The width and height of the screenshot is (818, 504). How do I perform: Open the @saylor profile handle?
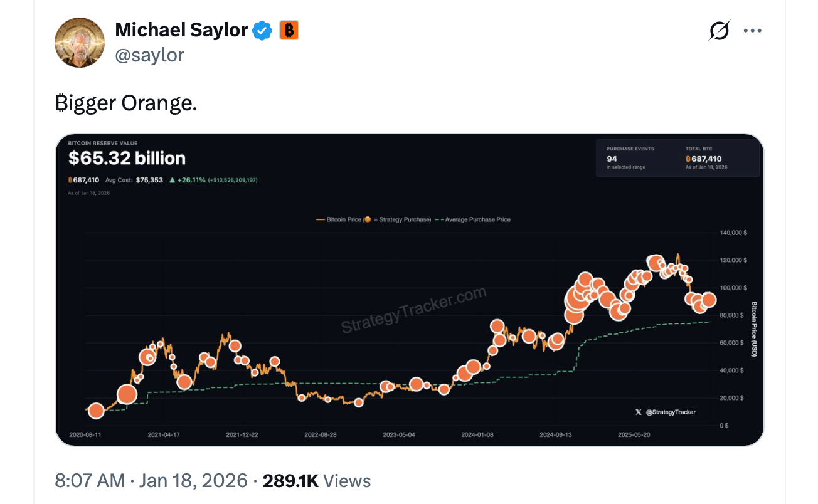click(150, 55)
